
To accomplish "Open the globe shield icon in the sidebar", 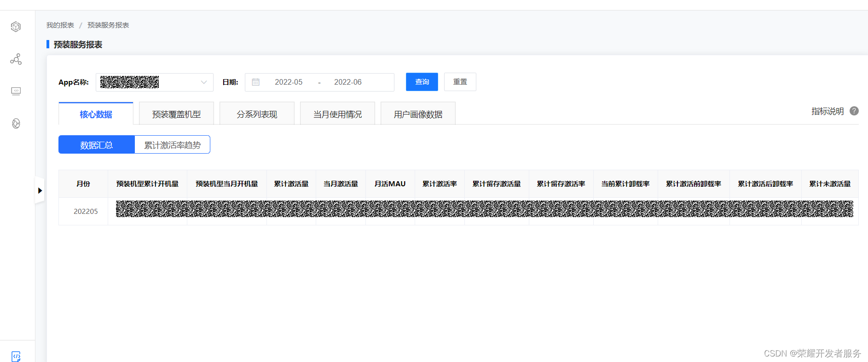I will 16,123.
